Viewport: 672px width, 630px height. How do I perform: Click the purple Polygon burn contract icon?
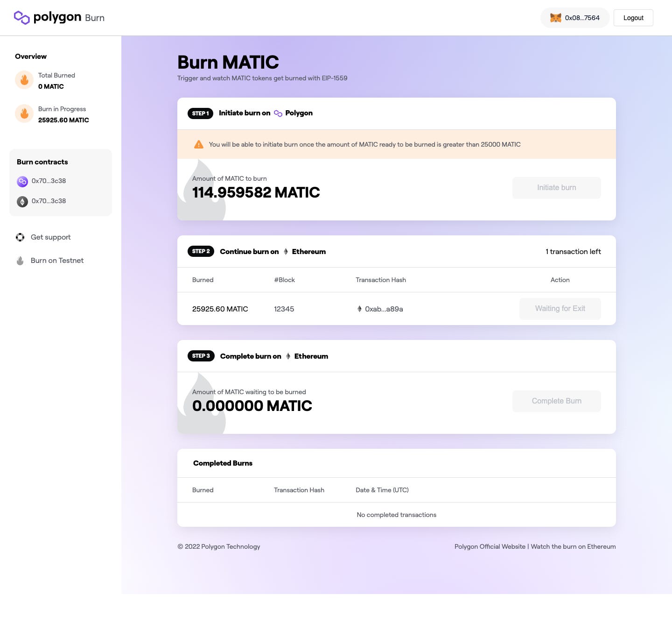[x=22, y=181]
